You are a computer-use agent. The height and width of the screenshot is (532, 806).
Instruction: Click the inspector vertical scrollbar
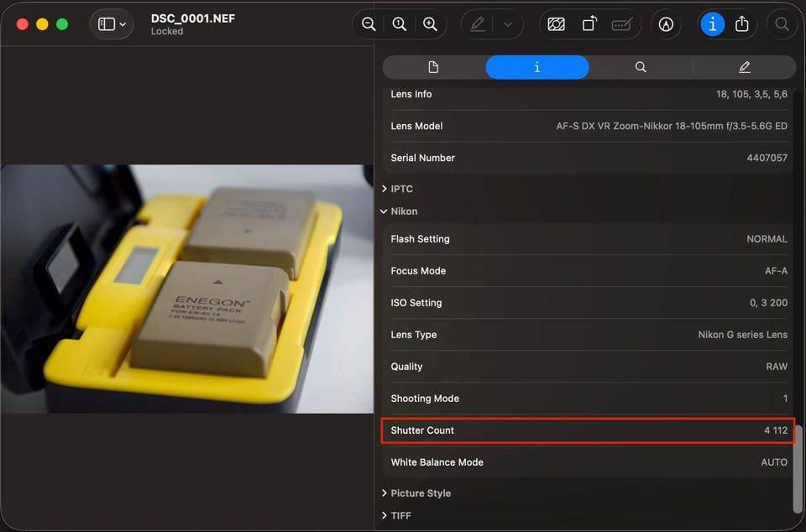coord(799,467)
